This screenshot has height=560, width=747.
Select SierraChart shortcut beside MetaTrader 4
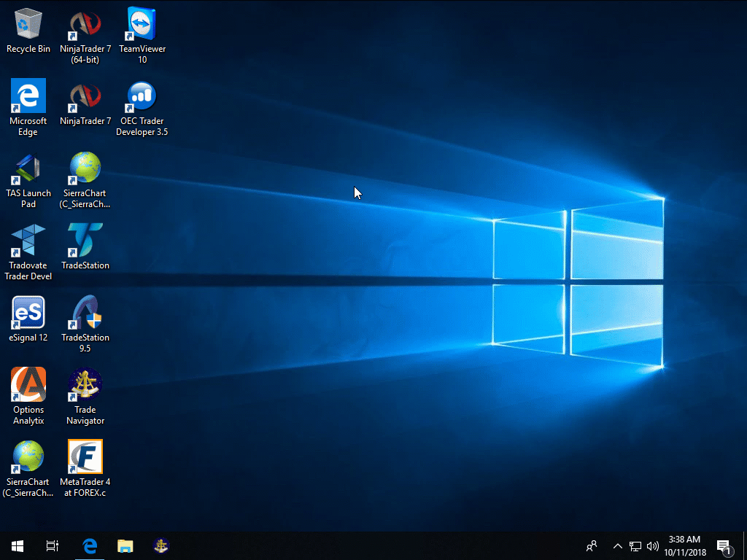point(28,470)
